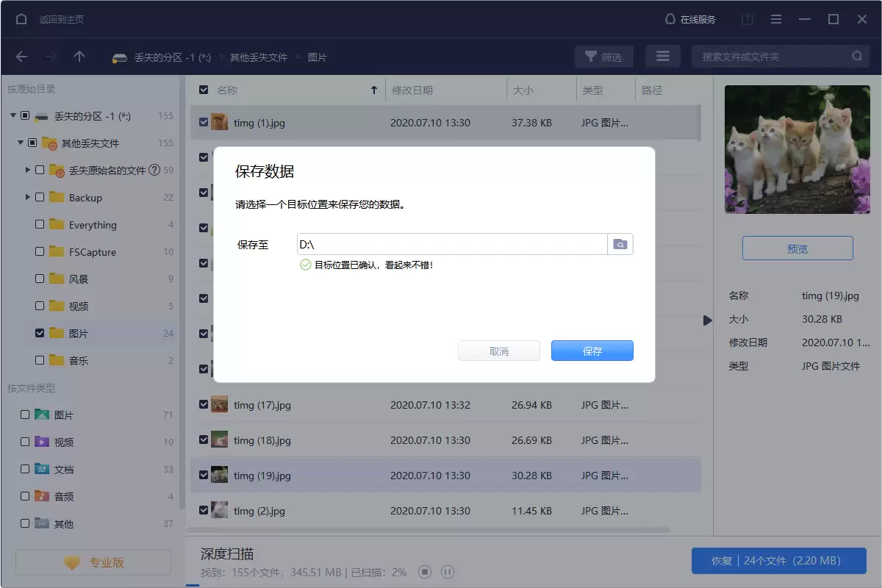The height and width of the screenshot is (588, 882).
Task: Switch to list view using the toolbar icon
Action: [x=662, y=57]
